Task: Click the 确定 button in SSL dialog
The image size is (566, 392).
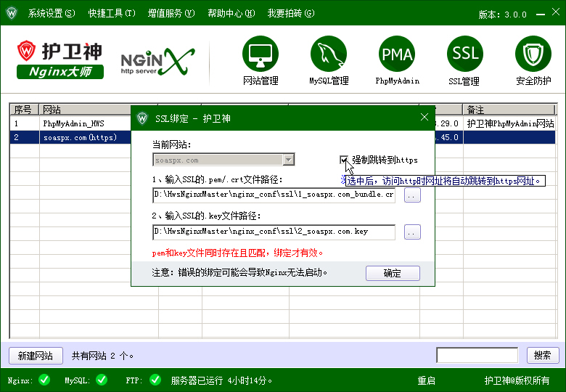Action: [392, 273]
